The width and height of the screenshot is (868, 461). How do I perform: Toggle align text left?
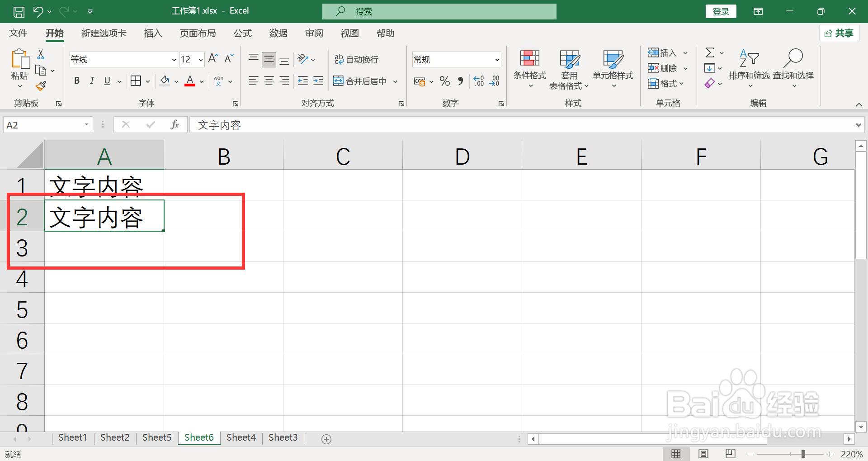254,81
